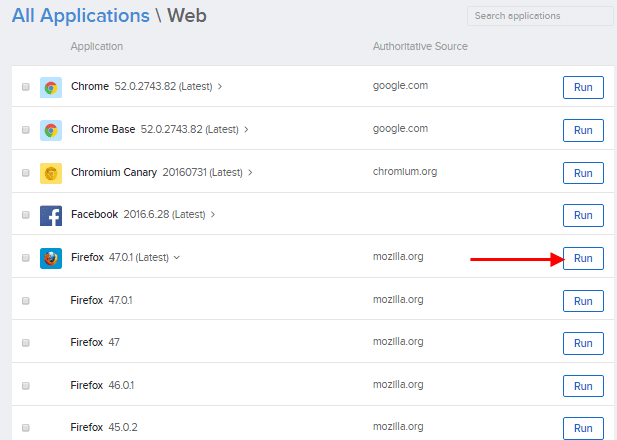Open the Chrome application name
This screenshot has height=440, width=617.
tap(90, 86)
